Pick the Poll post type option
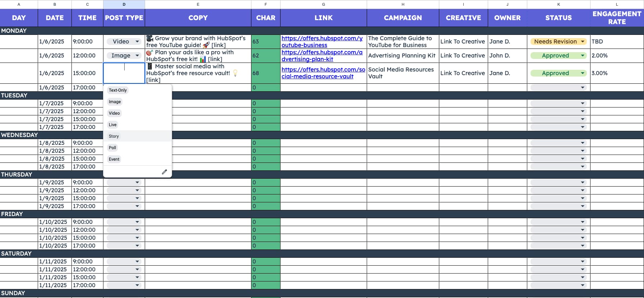Screen dimensions: 644x298 coord(112,148)
